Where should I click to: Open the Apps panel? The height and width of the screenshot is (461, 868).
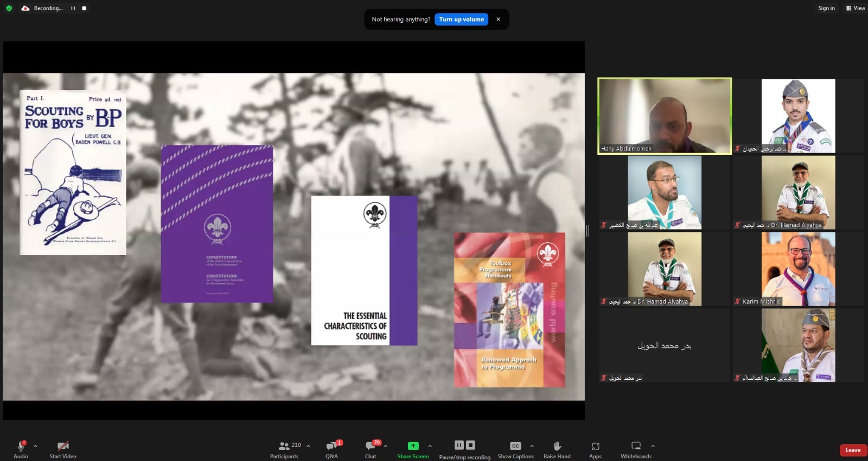click(x=595, y=449)
